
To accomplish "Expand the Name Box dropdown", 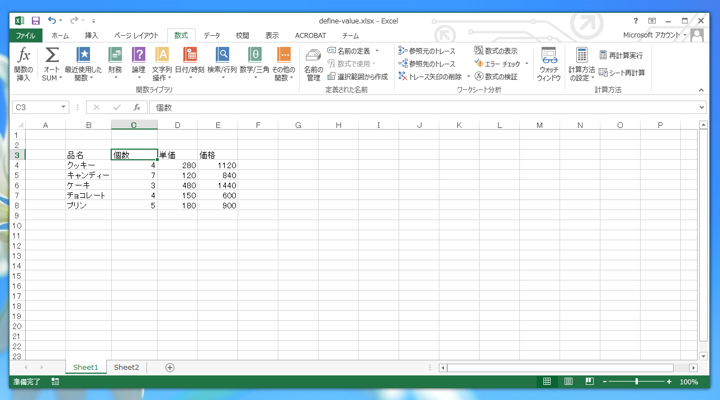I will tap(63, 107).
